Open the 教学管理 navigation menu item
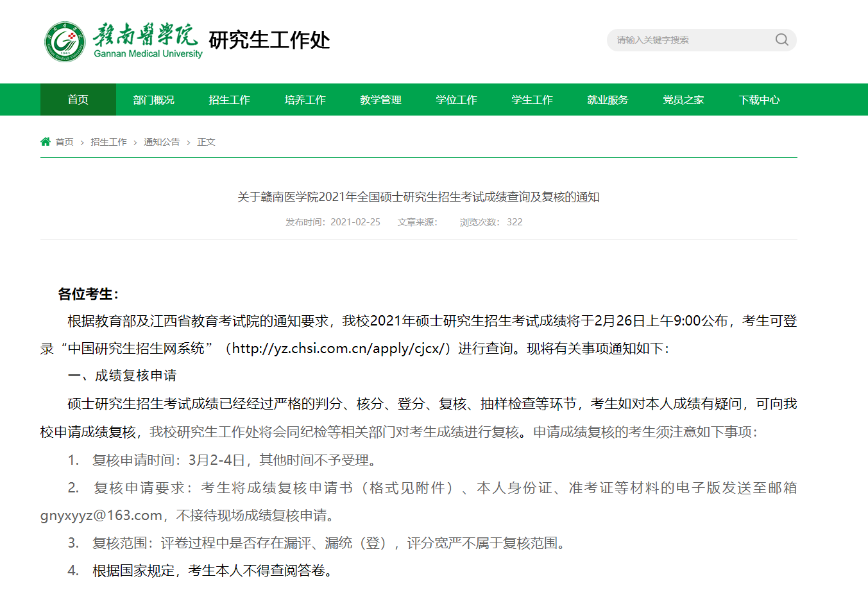 (380, 100)
